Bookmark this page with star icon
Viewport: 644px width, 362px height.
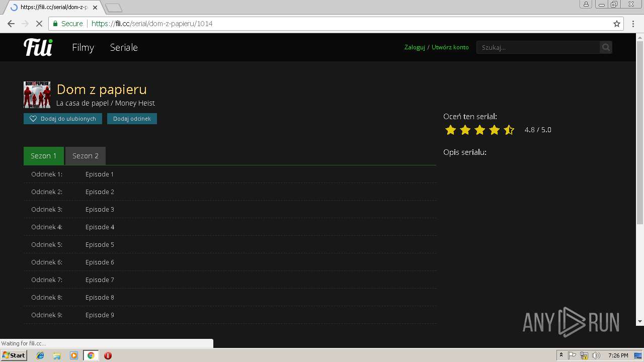tap(617, 24)
